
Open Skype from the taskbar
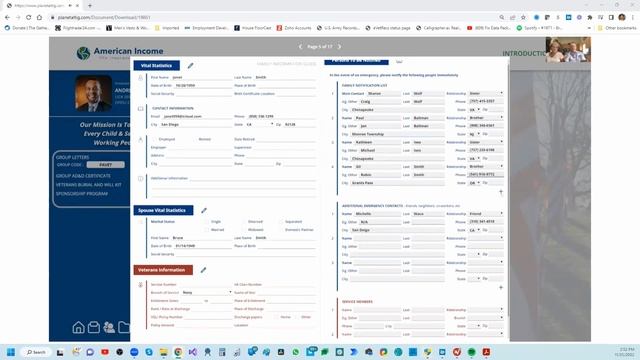tap(149, 352)
